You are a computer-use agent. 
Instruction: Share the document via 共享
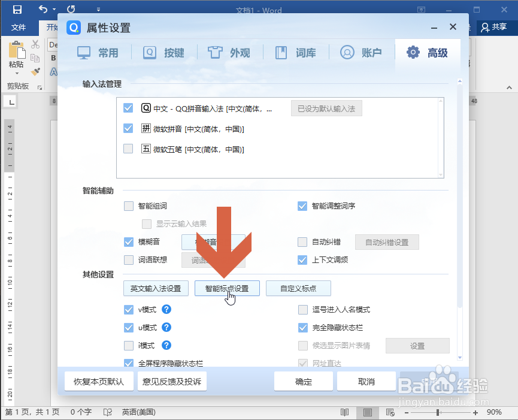pos(494,27)
